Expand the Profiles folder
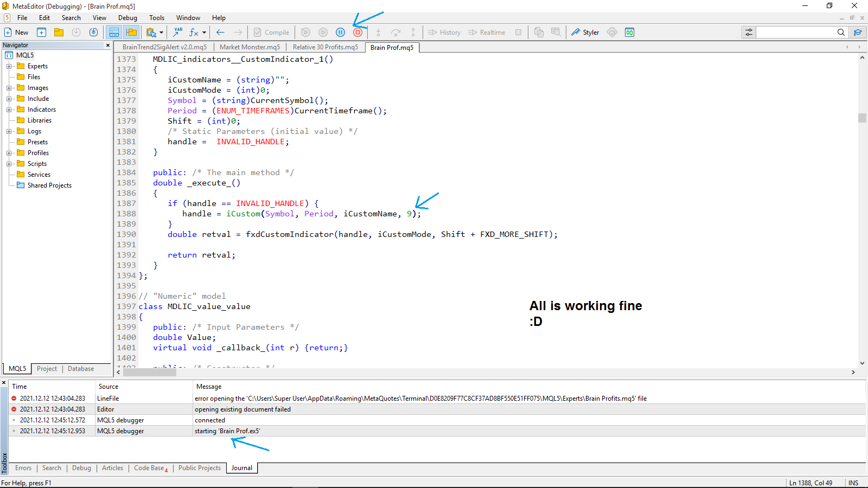Image resolution: width=868 pixels, height=488 pixels. point(9,153)
